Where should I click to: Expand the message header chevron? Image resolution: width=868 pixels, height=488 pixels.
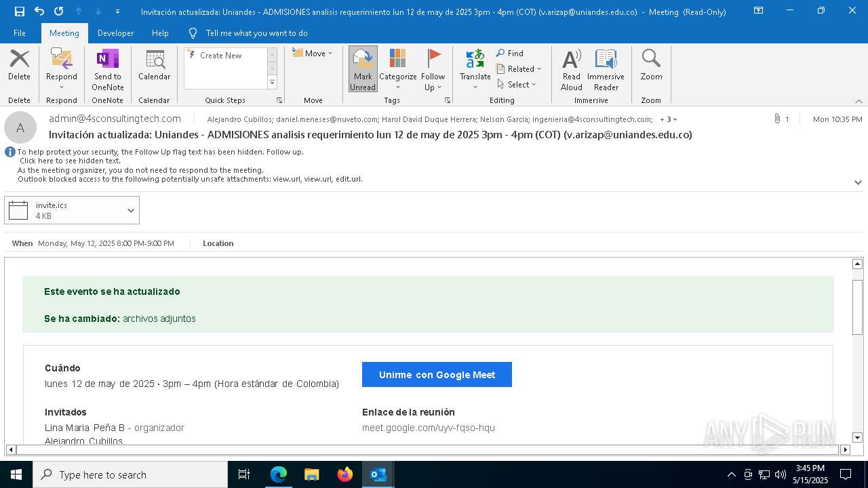coord(858,182)
